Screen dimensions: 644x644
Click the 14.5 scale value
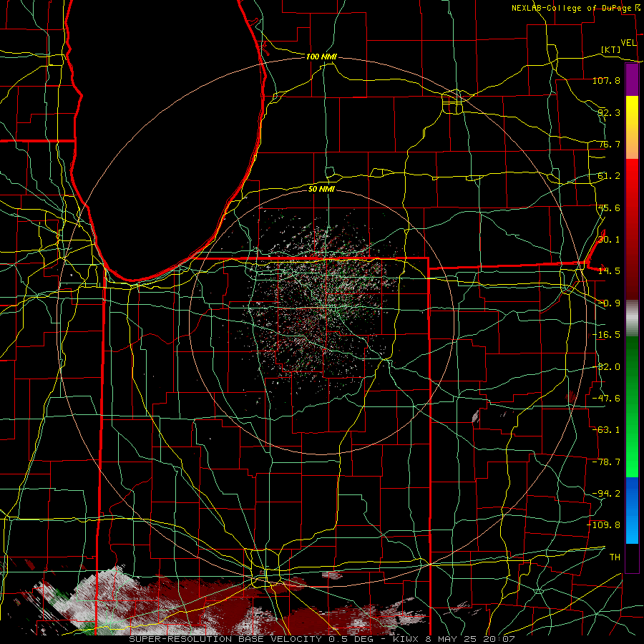(x=609, y=271)
